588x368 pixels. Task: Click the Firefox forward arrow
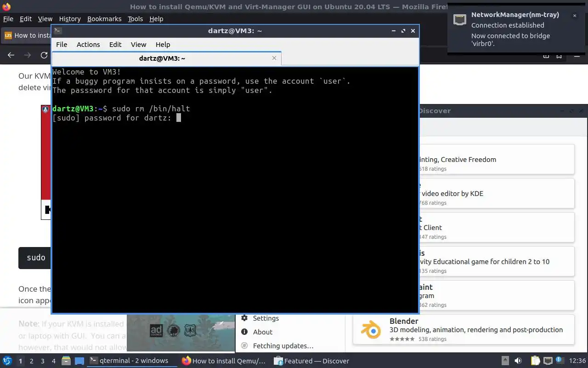point(28,55)
